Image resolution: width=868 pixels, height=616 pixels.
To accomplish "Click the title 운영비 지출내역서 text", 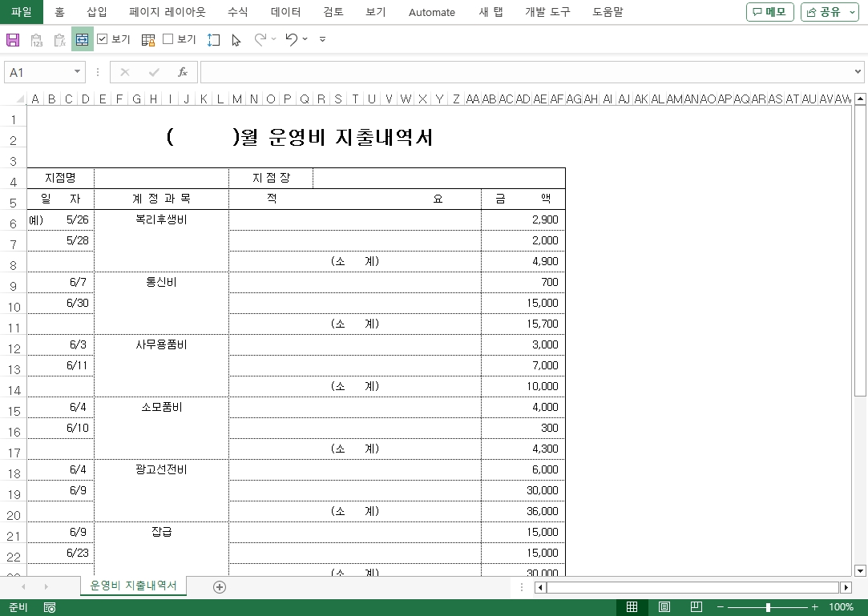I will 351,137.
